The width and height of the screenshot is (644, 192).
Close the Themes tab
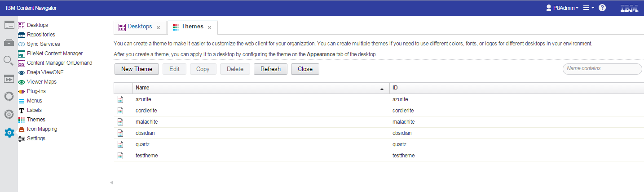209,27
